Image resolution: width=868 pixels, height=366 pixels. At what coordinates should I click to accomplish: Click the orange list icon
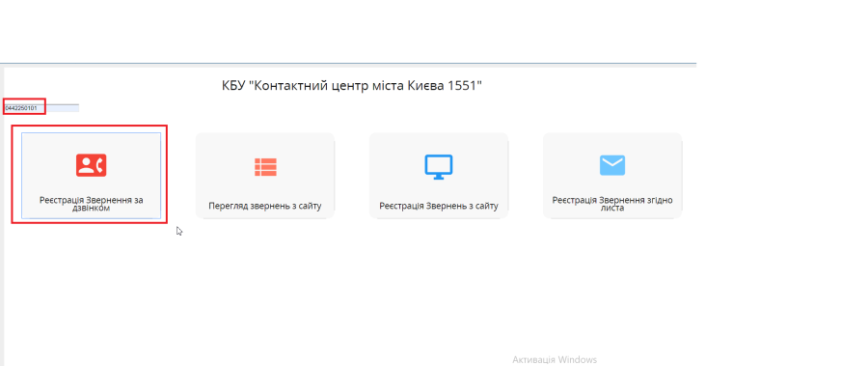pos(265,166)
